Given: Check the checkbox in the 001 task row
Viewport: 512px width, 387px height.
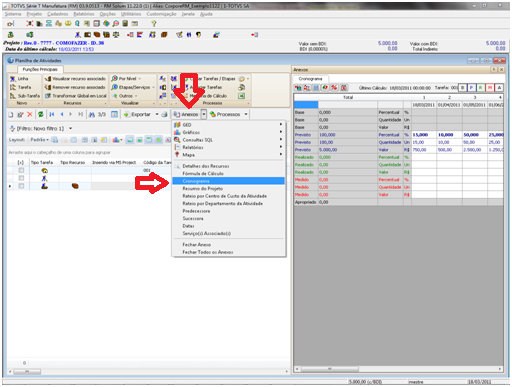Looking at the screenshot, I should (21, 170).
